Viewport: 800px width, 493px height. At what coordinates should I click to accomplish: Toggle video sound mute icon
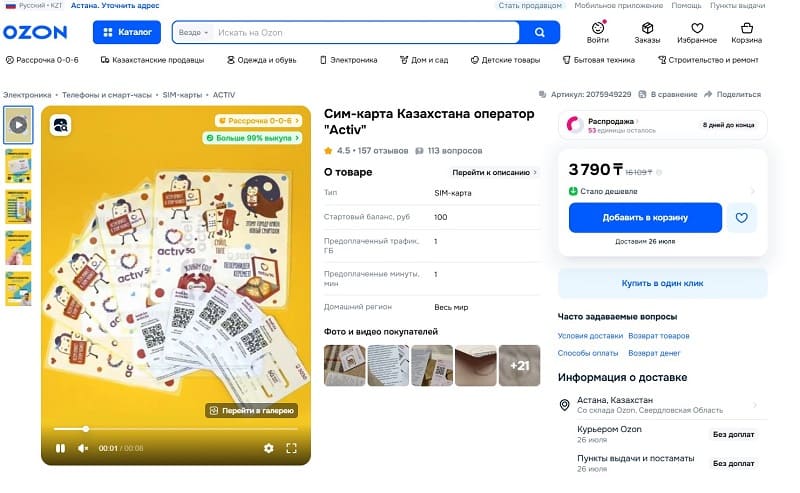coord(83,448)
